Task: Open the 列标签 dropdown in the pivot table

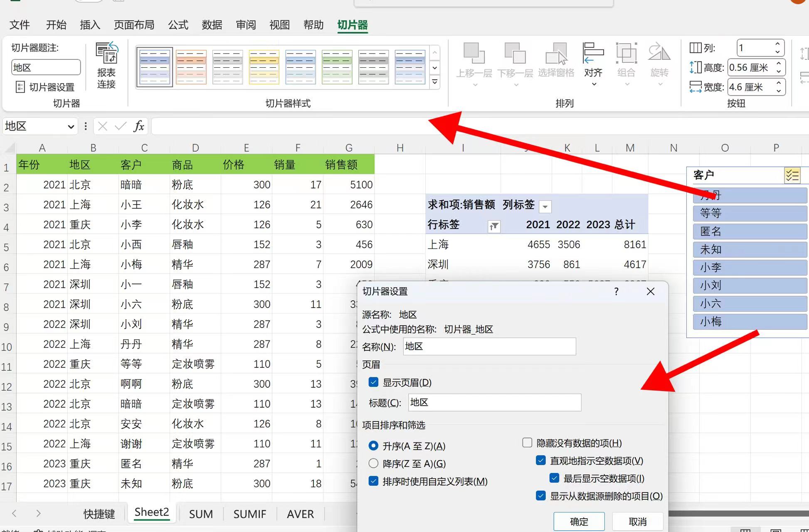Action: (x=545, y=207)
